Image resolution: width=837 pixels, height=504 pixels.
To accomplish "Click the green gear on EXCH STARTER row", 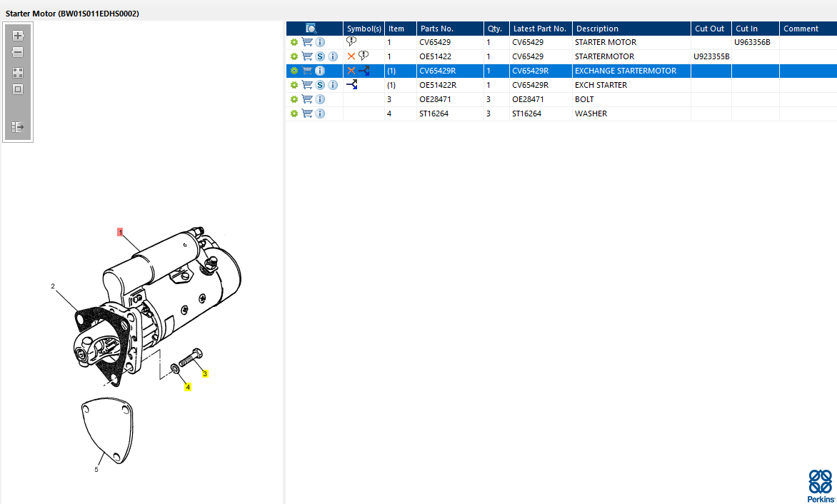I will (294, 85).
